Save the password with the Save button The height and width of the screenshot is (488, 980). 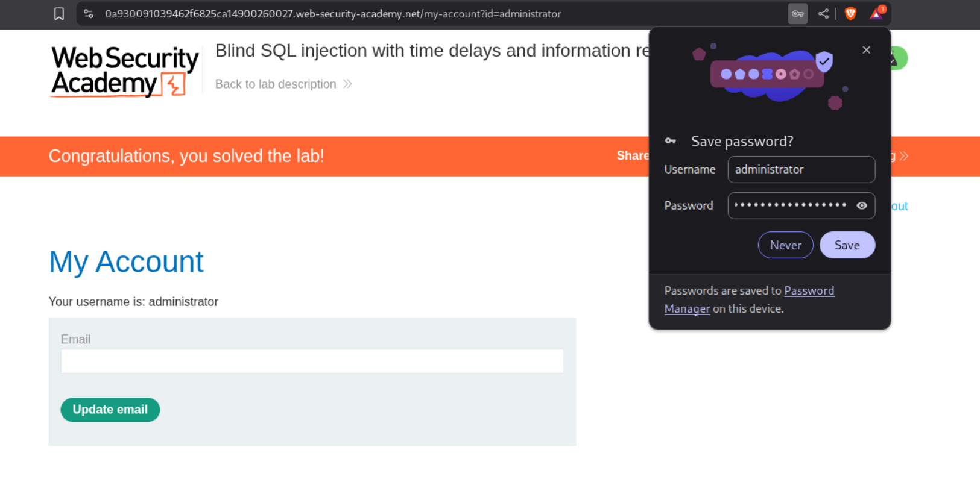point(847,245)
